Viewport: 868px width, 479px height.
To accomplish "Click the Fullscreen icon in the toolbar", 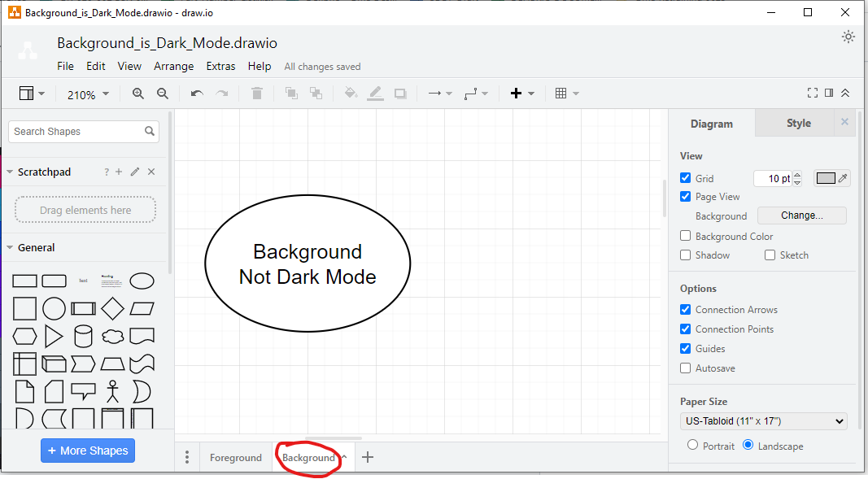I will (812, 92).
